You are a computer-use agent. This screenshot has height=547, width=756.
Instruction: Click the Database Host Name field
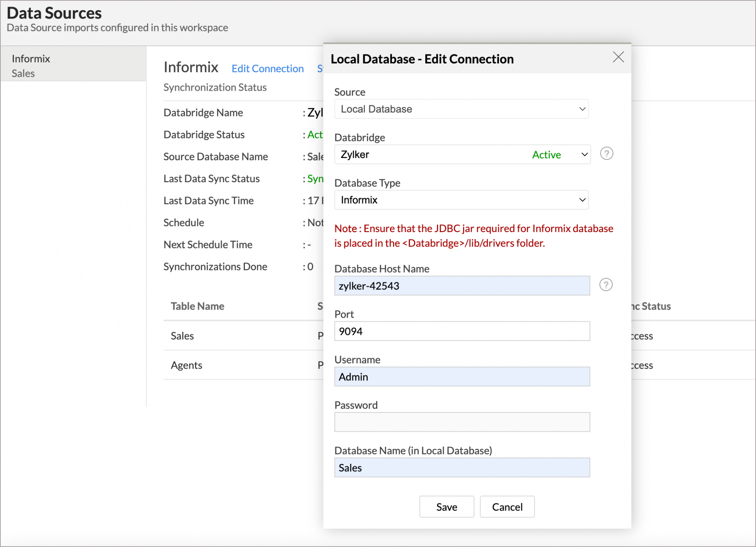(x=462, y=286)
